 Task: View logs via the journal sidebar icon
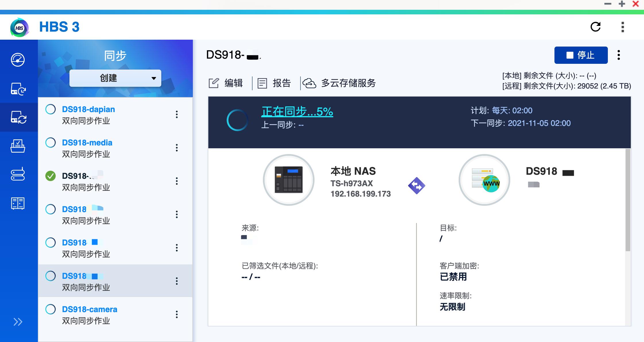18,203
